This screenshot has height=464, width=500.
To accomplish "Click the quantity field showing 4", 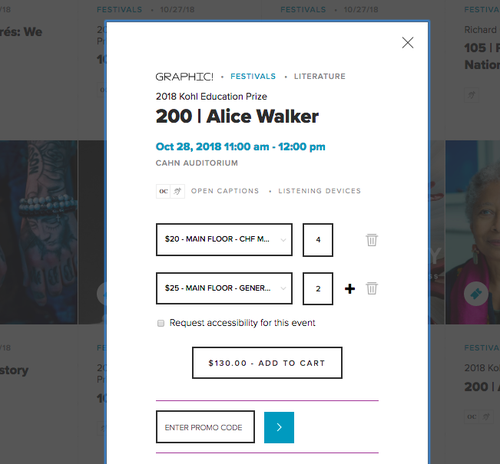I will click(x=318, y=240).
